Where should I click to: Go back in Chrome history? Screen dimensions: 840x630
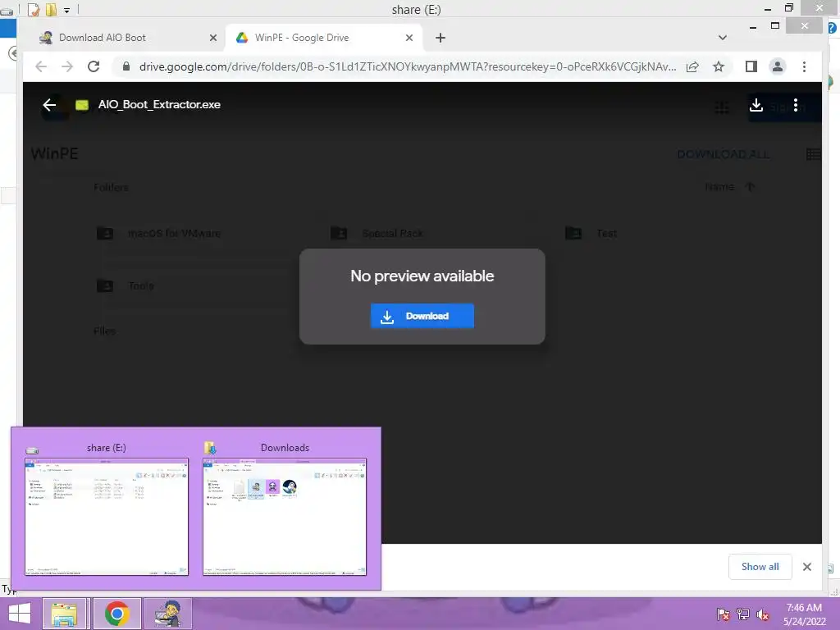41,66
